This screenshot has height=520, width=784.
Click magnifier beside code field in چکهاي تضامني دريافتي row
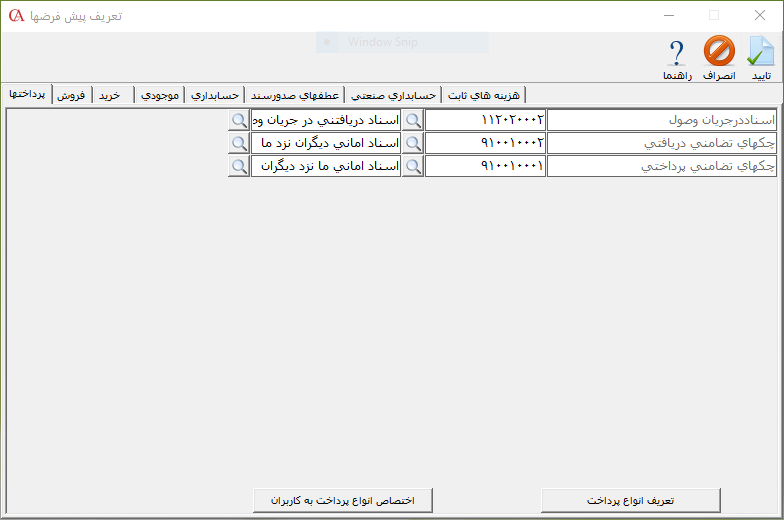point(412,143)
